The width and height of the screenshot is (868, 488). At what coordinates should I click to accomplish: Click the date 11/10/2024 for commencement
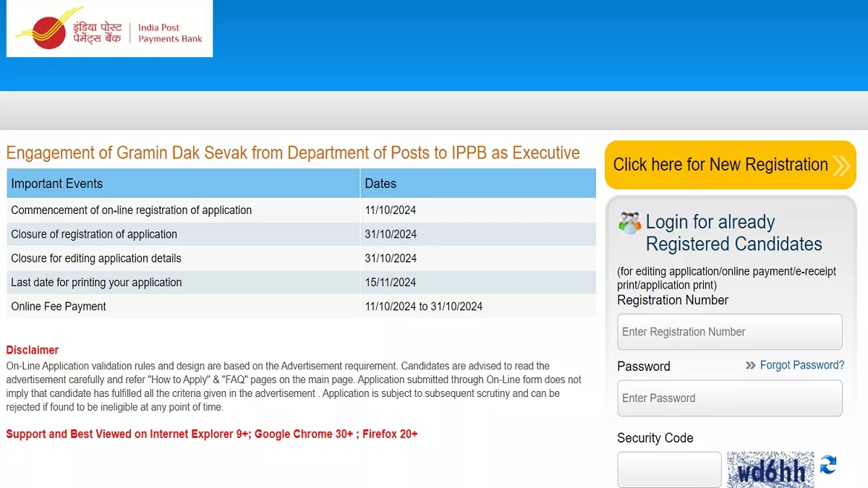pyautogui.click(x=391, y=210)
